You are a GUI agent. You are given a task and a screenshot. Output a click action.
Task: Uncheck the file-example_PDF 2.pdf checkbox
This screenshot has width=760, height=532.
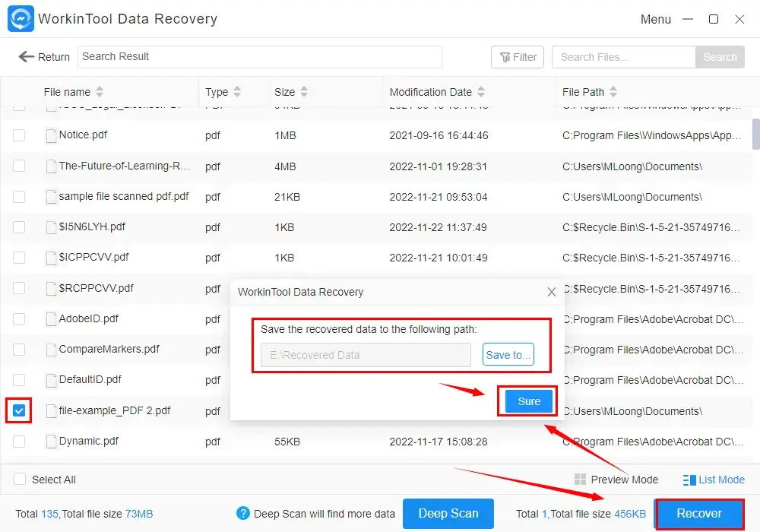(x=19, y=410)
